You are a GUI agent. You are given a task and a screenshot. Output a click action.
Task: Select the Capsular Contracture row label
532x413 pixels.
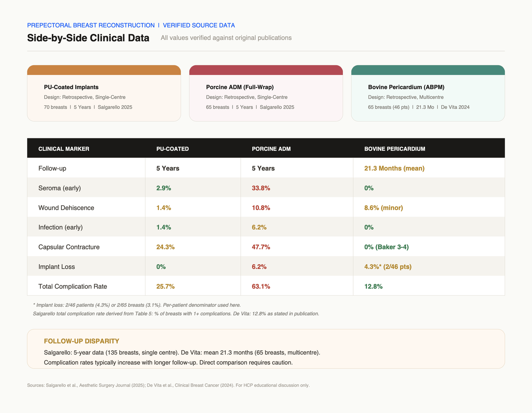click(x=69, y=247)
